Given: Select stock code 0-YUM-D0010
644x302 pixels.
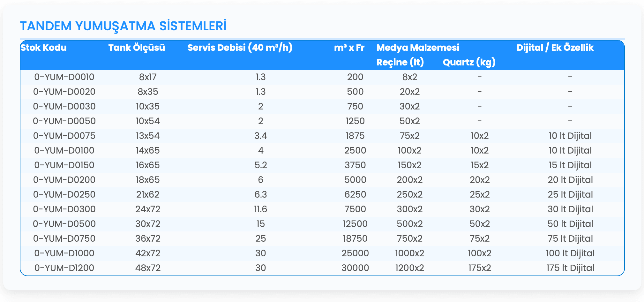Looking at the screenshot, I should point(64,77).
